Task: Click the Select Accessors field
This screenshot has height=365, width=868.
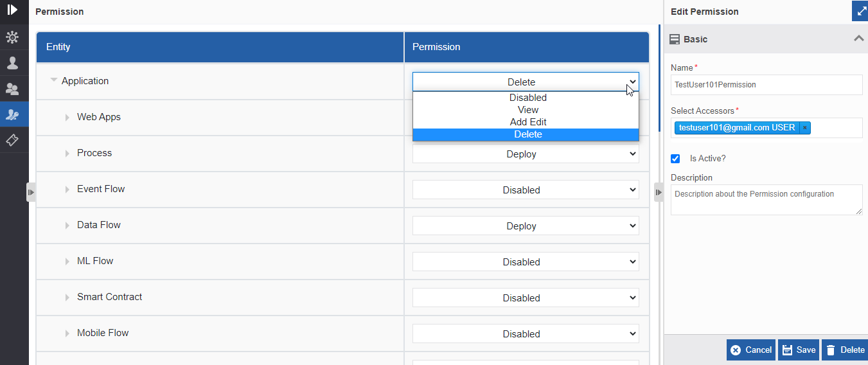Action: [x=766, y=128]
